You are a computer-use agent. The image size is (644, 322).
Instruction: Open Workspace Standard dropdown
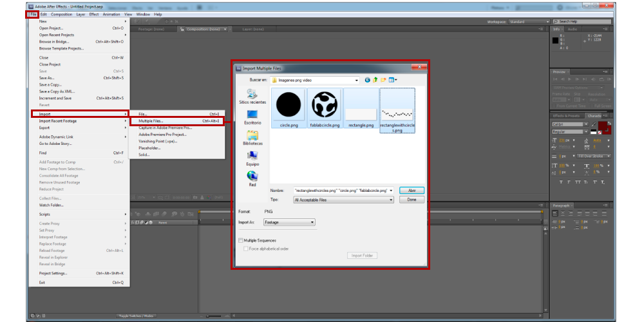click(529, 22)
